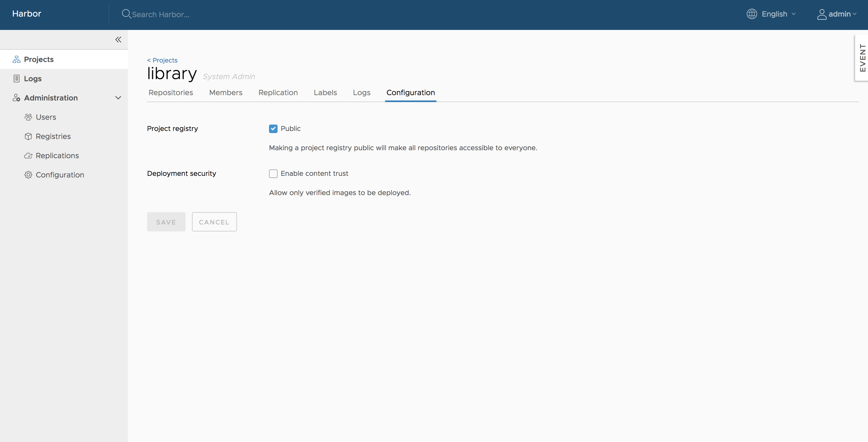868x442 pixels.
Task: Enable content trust checkbox
Action: tap(273, 173)
